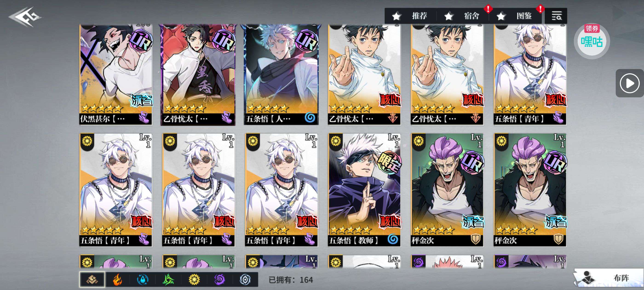Open the last 秤金次 UR card
This screenshot has width=644, height=290.
pos(530,190)
